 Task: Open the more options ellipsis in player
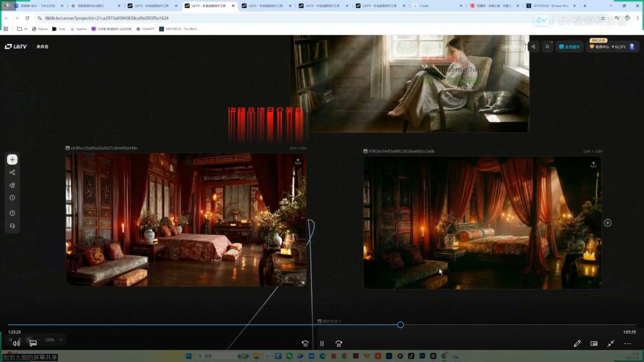(x=627, y=344)
